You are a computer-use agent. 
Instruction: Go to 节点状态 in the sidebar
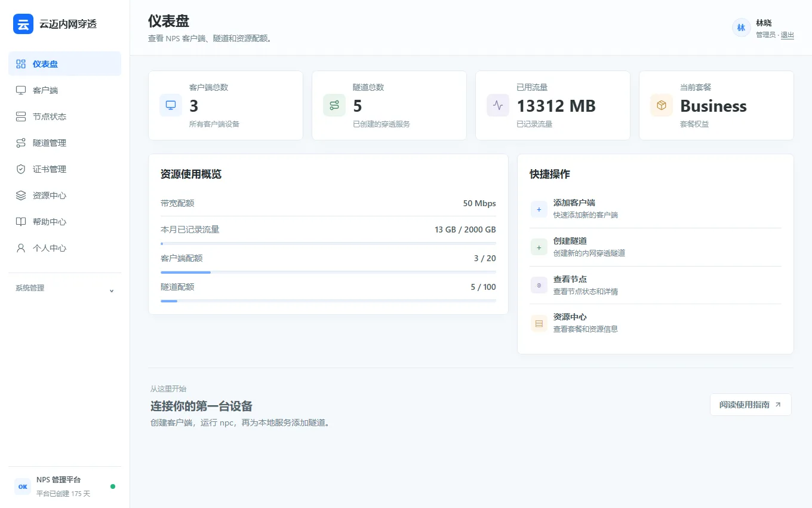(64, 117)
